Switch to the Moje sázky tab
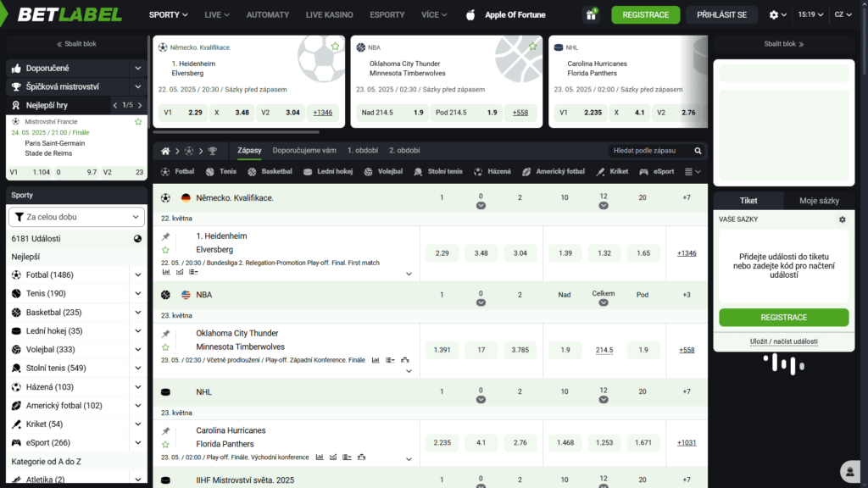 pyautogui.click(x=819, y=201)
